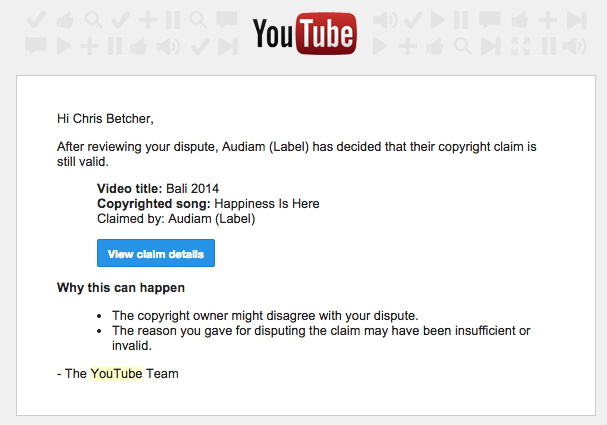
Task: Click the faded speaker icon immediately right of logo
Action: pos(385,20)
